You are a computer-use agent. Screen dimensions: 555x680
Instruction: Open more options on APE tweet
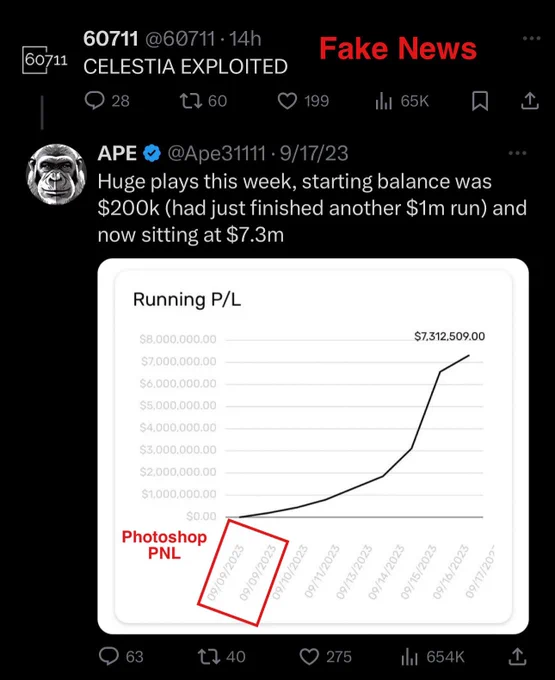tap(517, 153)
